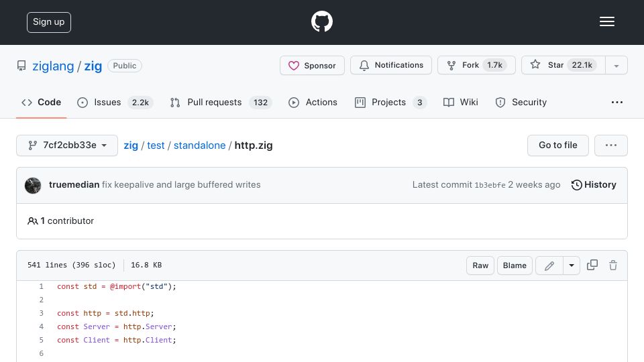
Task: Open more file options beside Go to file
Action: coord(610,145)
